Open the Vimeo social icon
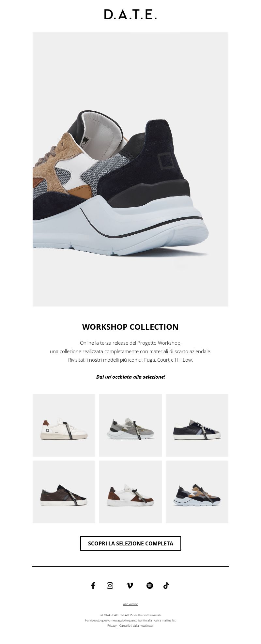Viewport: 261px width, 644px height. click(x=130, y=586)
